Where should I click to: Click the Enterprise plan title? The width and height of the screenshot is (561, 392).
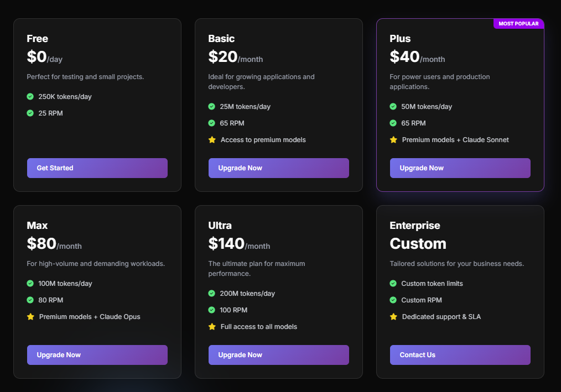pos(415,226)
